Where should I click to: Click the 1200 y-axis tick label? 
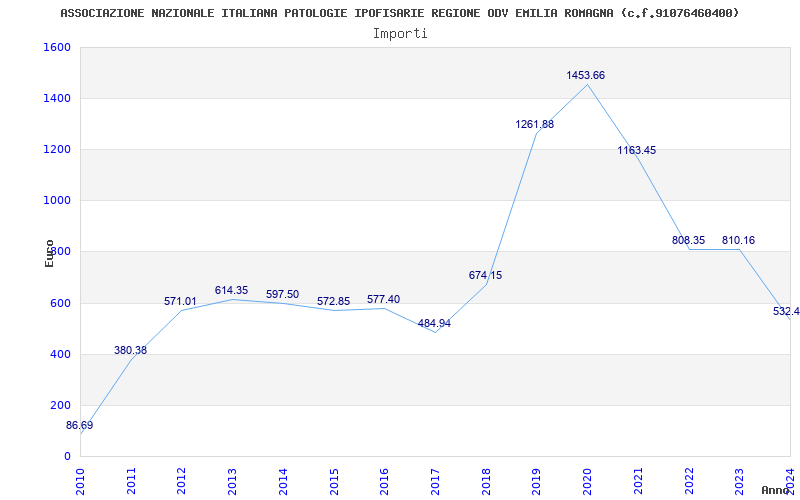coord(57,149)
